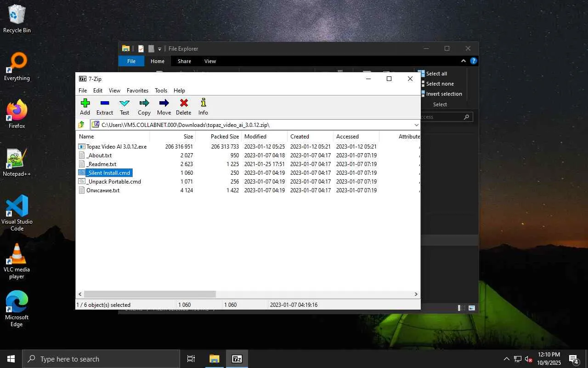Click the muted volume tray icon

pyautogui.click(x=529, y=359)
